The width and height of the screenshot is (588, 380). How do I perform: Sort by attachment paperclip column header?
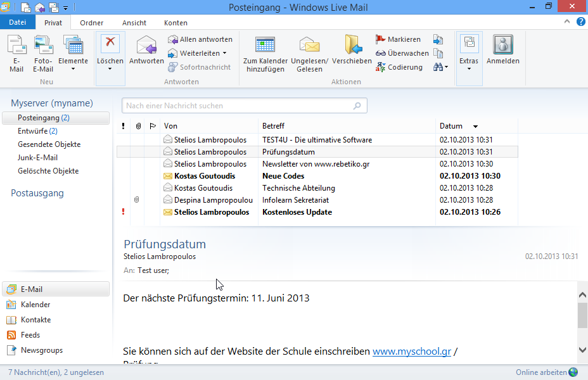(138, 126)
